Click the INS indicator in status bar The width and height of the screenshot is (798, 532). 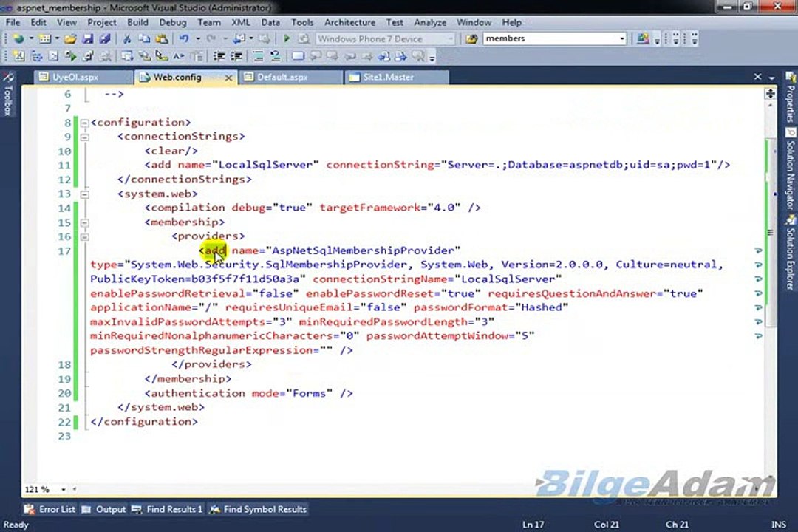pyautogui.click(x=778, y=525)
